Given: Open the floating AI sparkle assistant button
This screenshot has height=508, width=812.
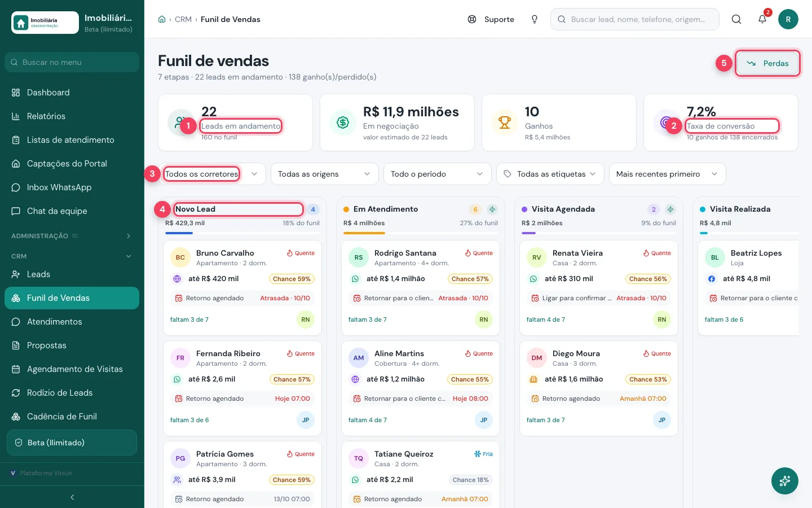Looking at the screenshot, I should tap(785, 481).
